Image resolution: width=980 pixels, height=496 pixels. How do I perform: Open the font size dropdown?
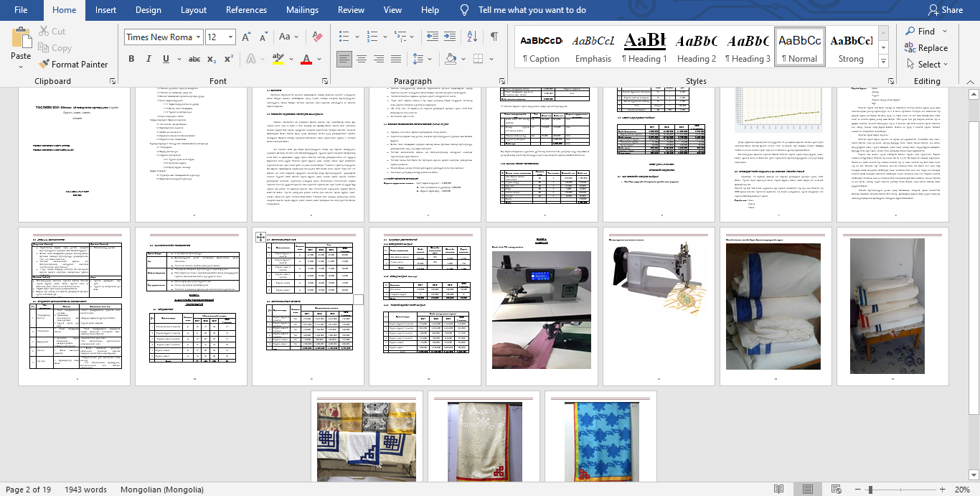point(230,37)
